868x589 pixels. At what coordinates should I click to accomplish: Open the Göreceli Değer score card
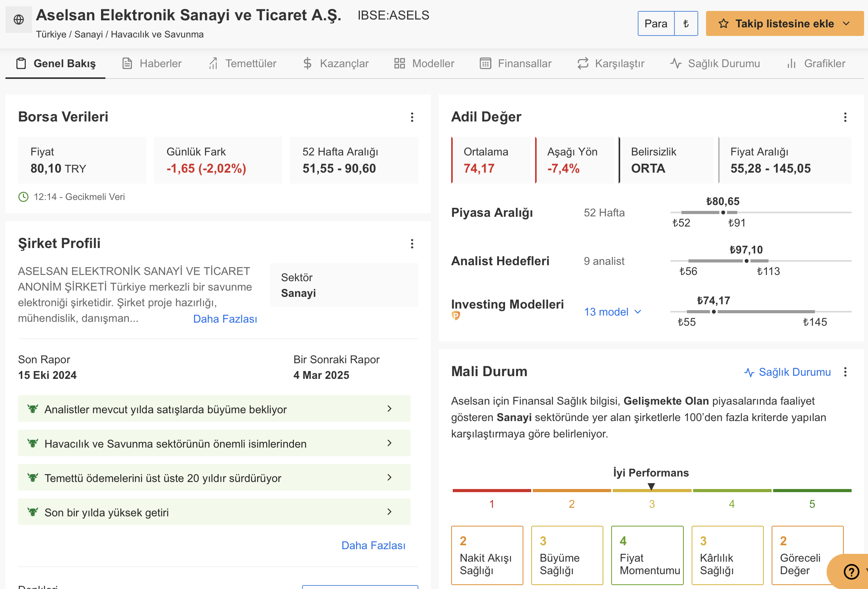[x=808, y=555]
